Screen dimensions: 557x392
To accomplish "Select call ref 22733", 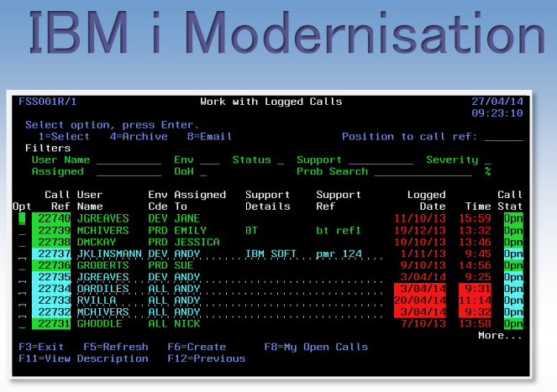I will 51,301.
